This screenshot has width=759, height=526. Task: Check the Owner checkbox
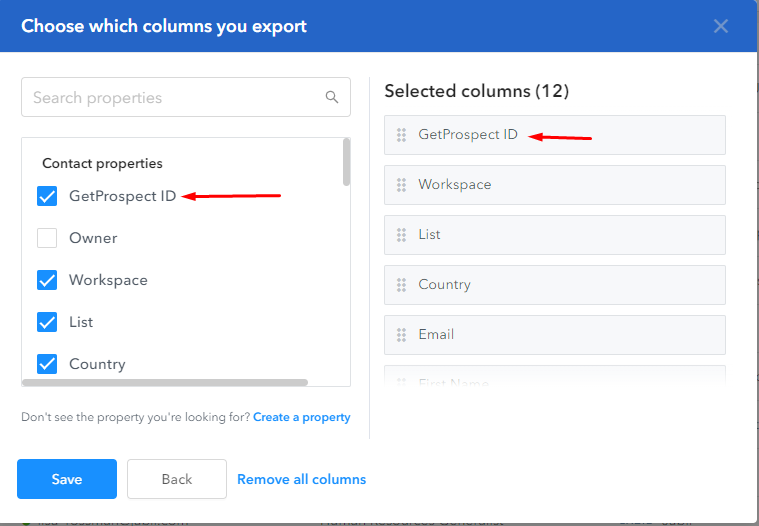[x=47, y=238]
